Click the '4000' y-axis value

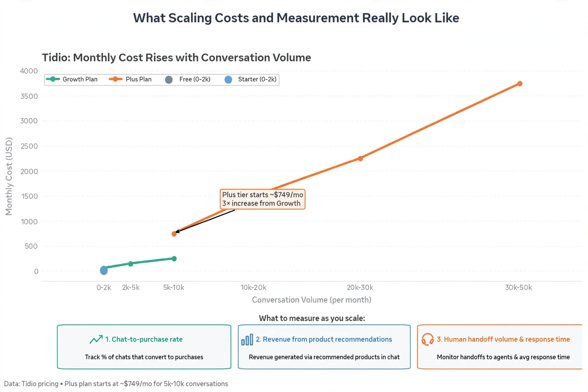29,71
